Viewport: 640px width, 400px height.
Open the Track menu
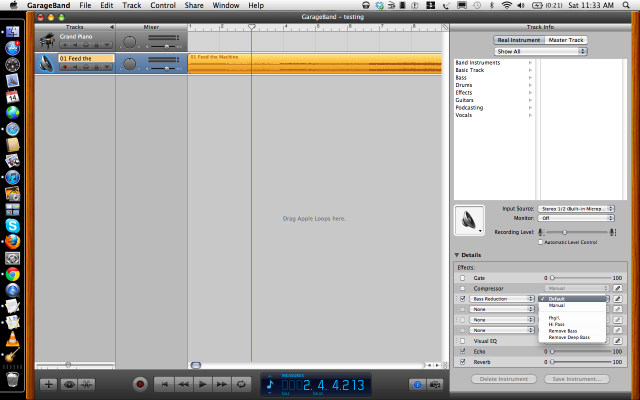(131, 5)
